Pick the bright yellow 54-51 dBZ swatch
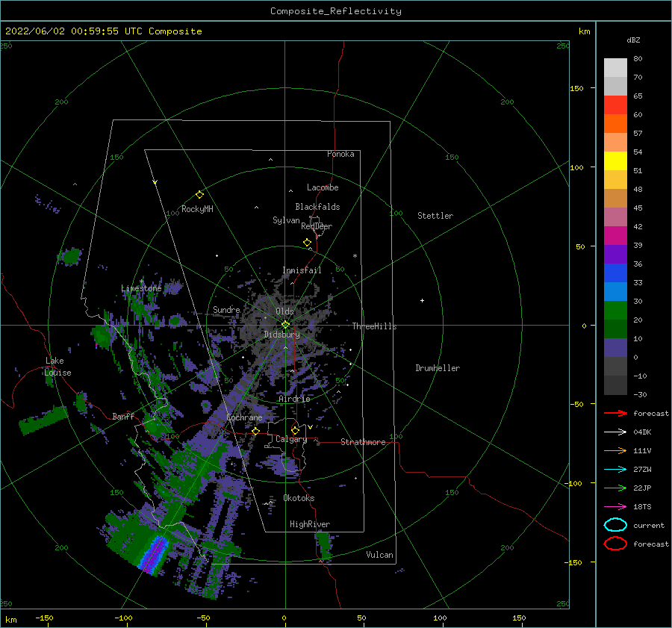This screenshot has height=628, width=672. [x=615, y=161]
